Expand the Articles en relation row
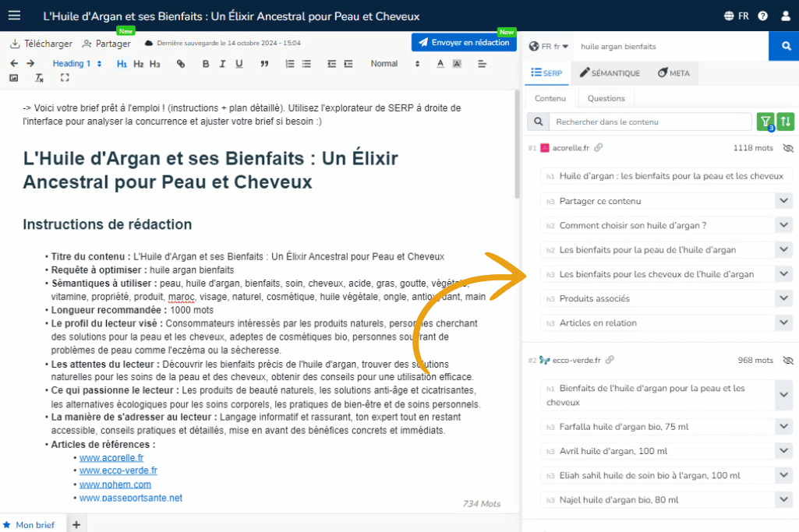 [x=783, y=322]
